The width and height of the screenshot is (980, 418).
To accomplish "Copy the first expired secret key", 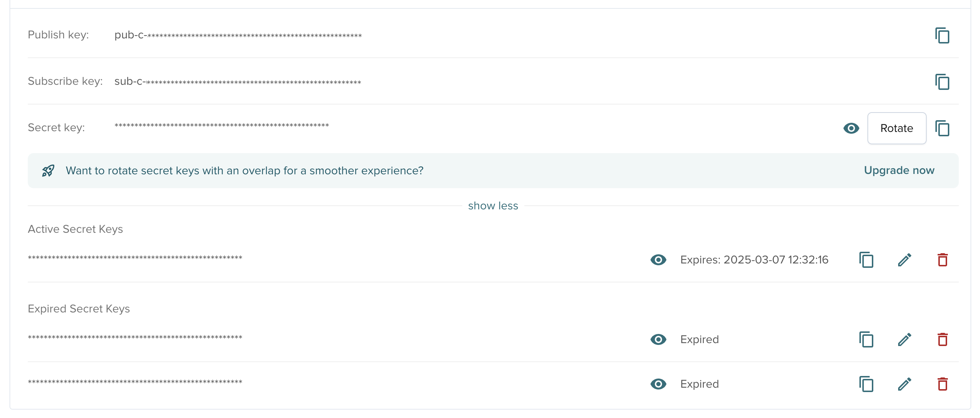I will [866, 340].
